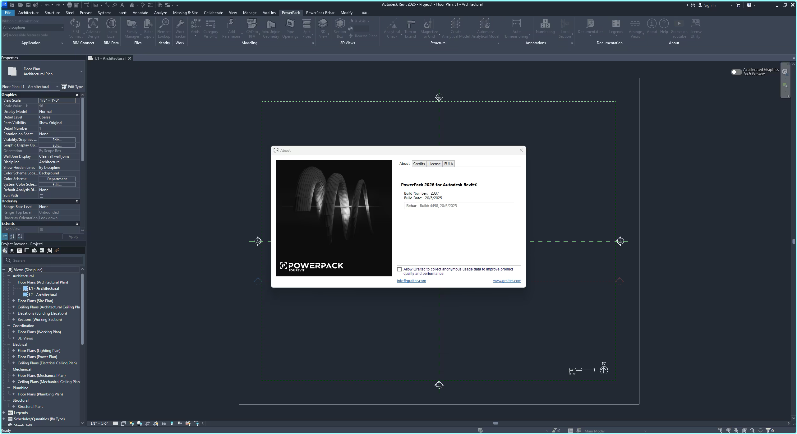Open the Floor Plan instance filter dropdown
The height and width of the screenshot is (434, 797).
click(x=29, y=87)
